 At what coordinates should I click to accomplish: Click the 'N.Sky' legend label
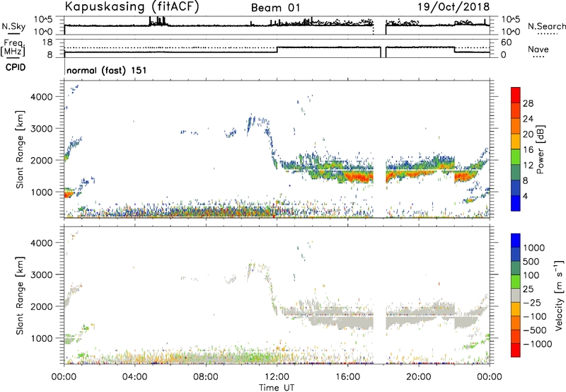click(13, 26)
